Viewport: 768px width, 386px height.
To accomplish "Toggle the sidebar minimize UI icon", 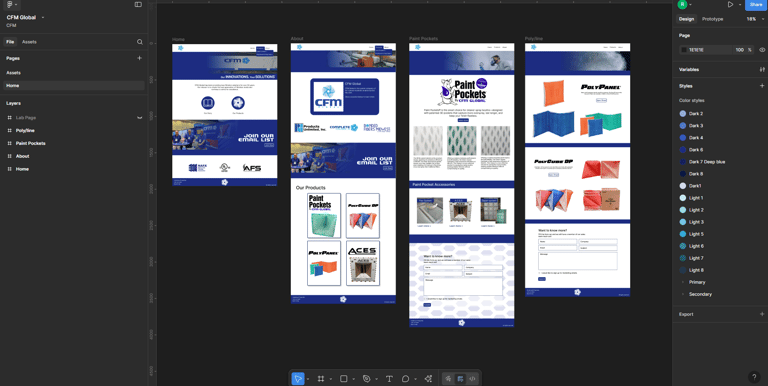I will click(138, 4).
